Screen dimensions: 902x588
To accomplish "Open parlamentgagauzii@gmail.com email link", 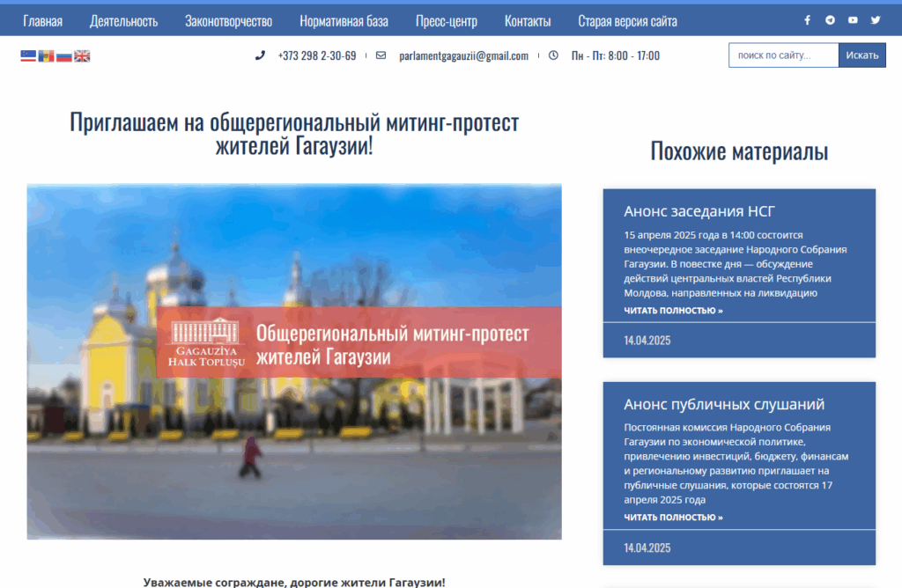I will (463, 55).
